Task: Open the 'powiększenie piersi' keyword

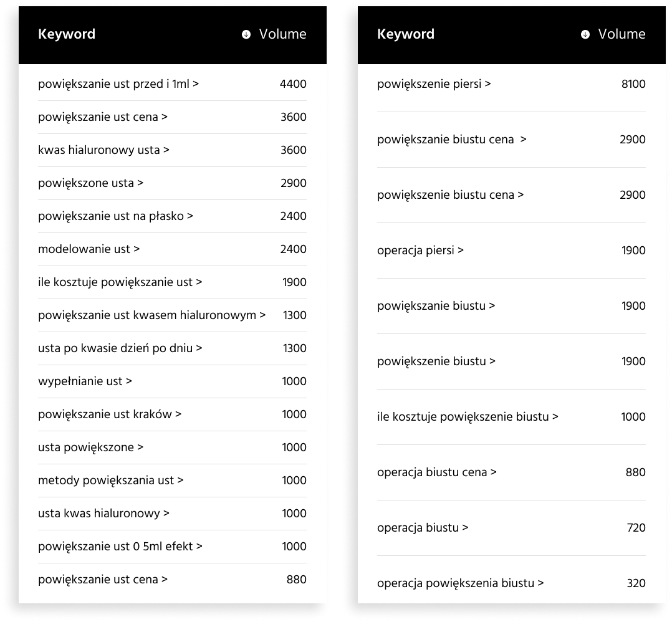Action: coord(434,84)
